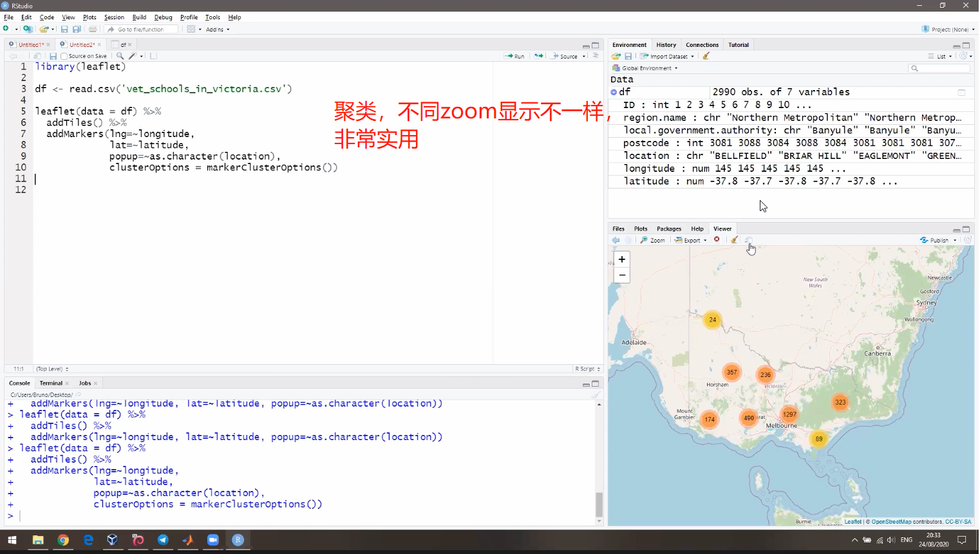Screen dimensions: 980x554
Task: Open the Code menu
Action: (x=47, y=17)
